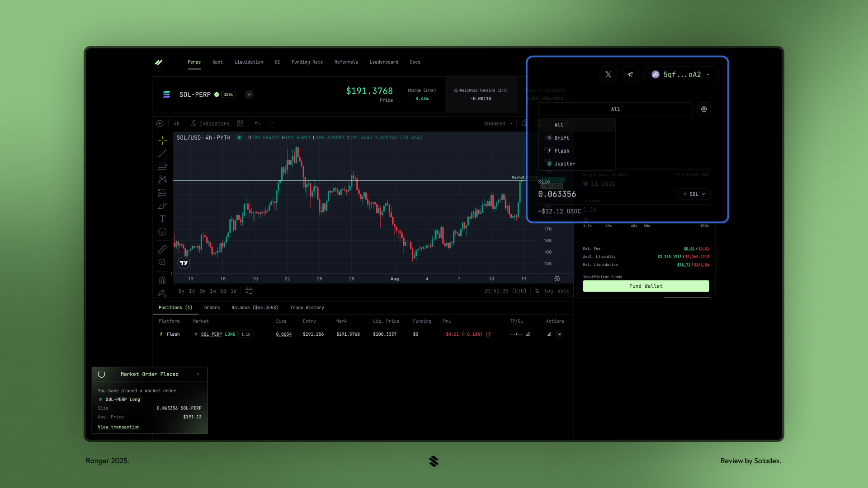Switch to the Spot tab

[217, 62]
